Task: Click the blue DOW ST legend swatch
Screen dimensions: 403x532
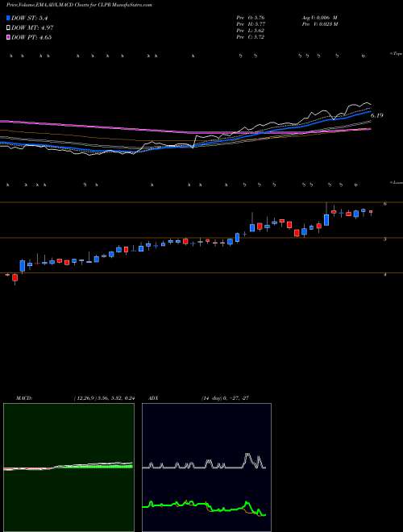Action: click(x=9, y=18)
